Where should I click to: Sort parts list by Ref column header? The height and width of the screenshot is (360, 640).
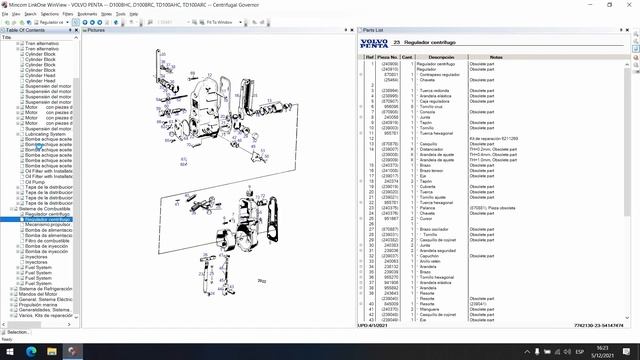click(x=369, y=57)
